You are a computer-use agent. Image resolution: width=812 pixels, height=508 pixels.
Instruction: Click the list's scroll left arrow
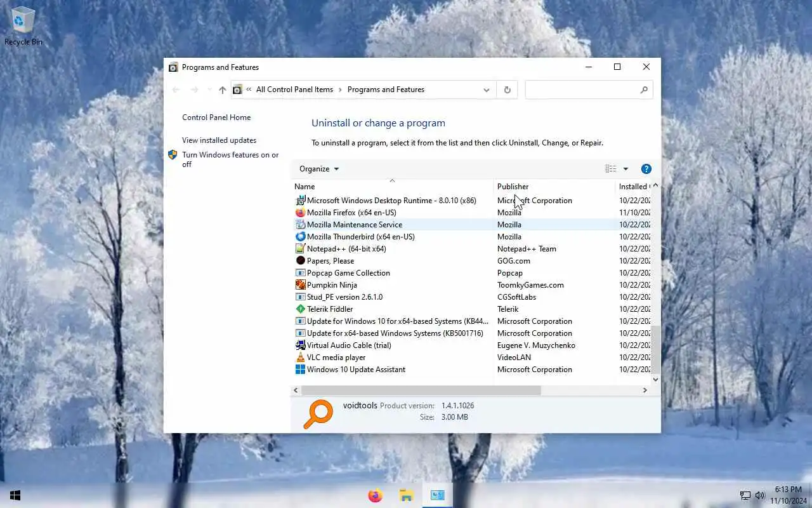coord(296,391)
